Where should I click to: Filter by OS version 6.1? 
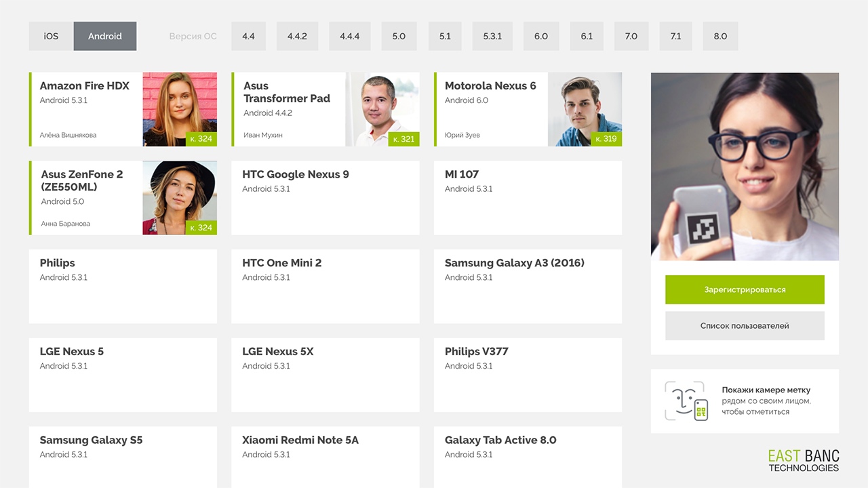587,36
